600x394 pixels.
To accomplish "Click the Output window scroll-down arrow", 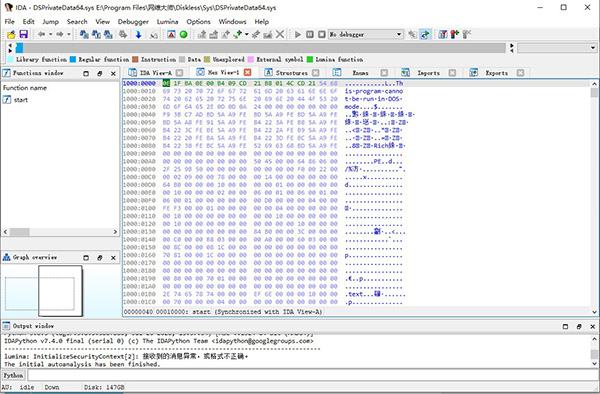I will pos(594,364).
